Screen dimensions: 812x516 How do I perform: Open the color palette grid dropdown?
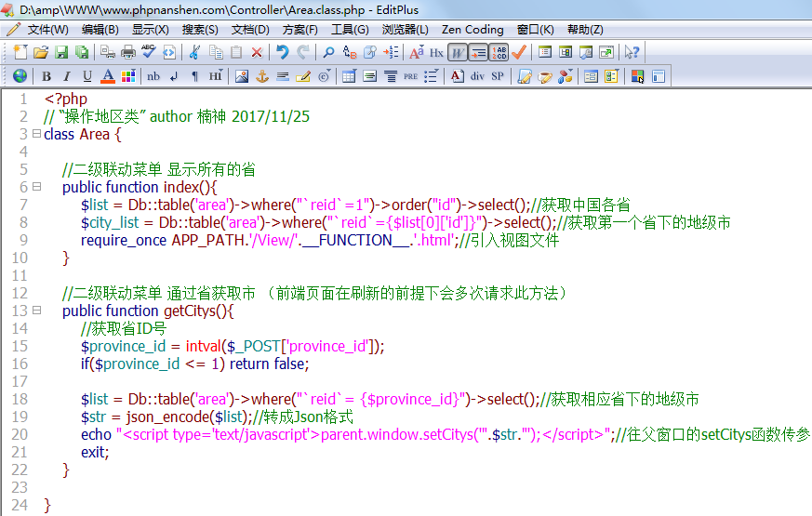128,76
